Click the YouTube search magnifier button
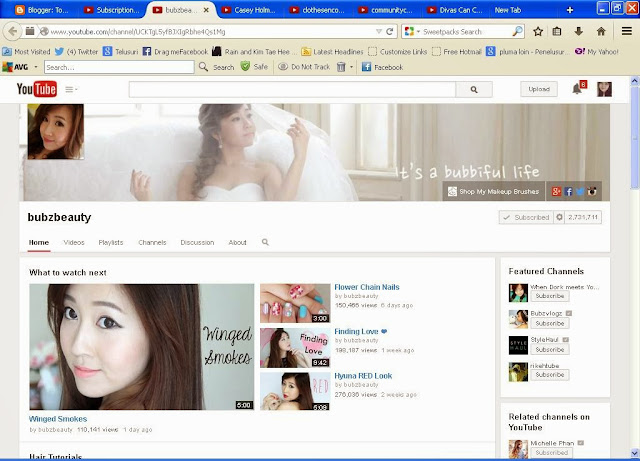This screenshot has height=461, width=640. click(x=474, y=89)
